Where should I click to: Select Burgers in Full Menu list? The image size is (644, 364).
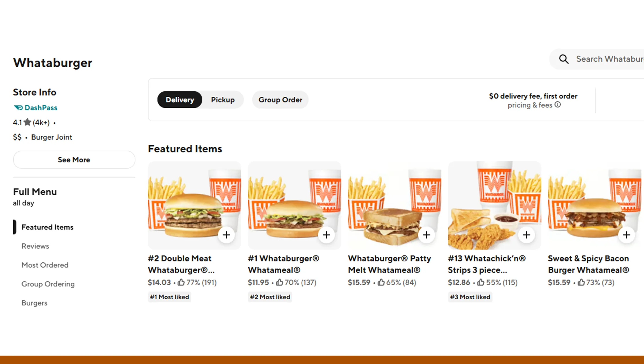click(x=34, y=303)
